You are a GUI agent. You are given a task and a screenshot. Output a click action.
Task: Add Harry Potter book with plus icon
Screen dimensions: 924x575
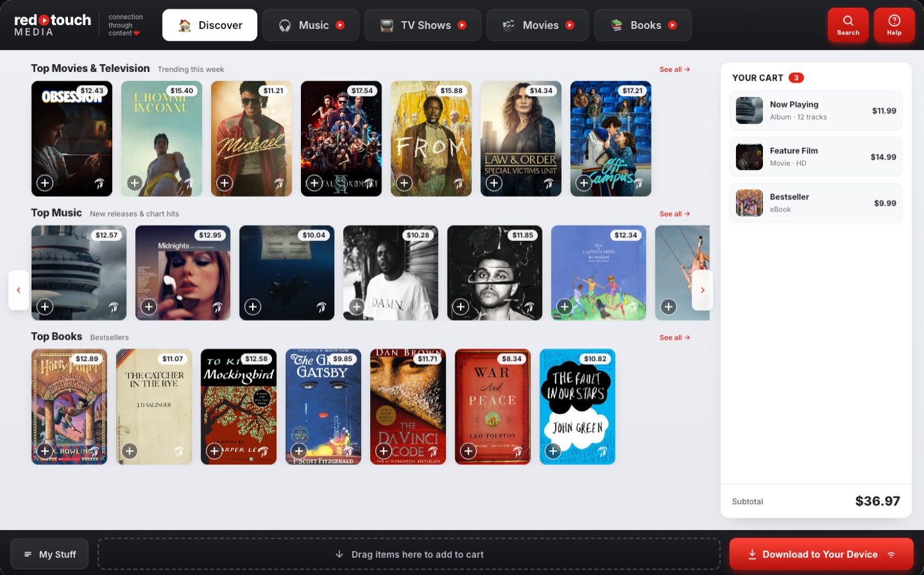45,451
